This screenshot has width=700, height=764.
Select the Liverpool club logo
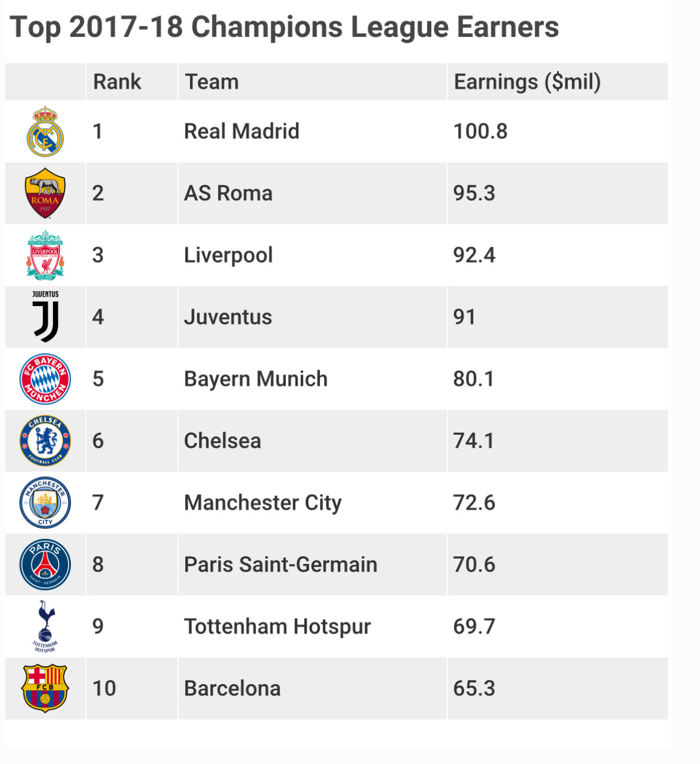[x=45, y=255]
